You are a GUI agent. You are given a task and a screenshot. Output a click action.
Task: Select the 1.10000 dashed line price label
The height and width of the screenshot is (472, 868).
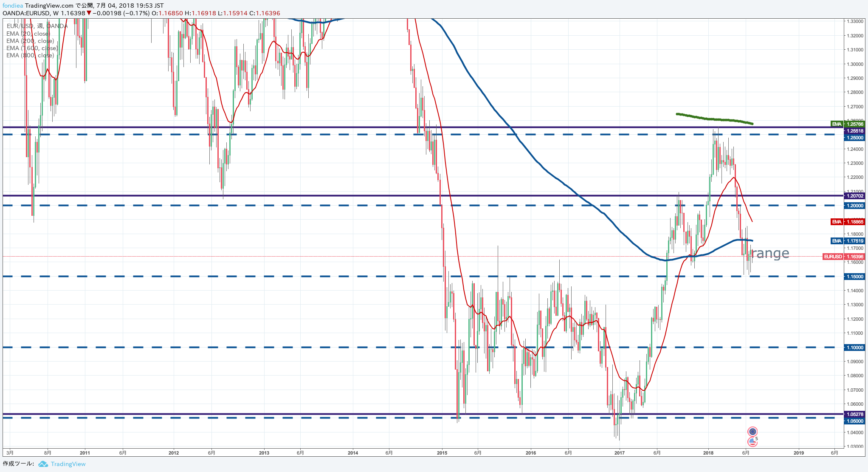tap(855, 348)
